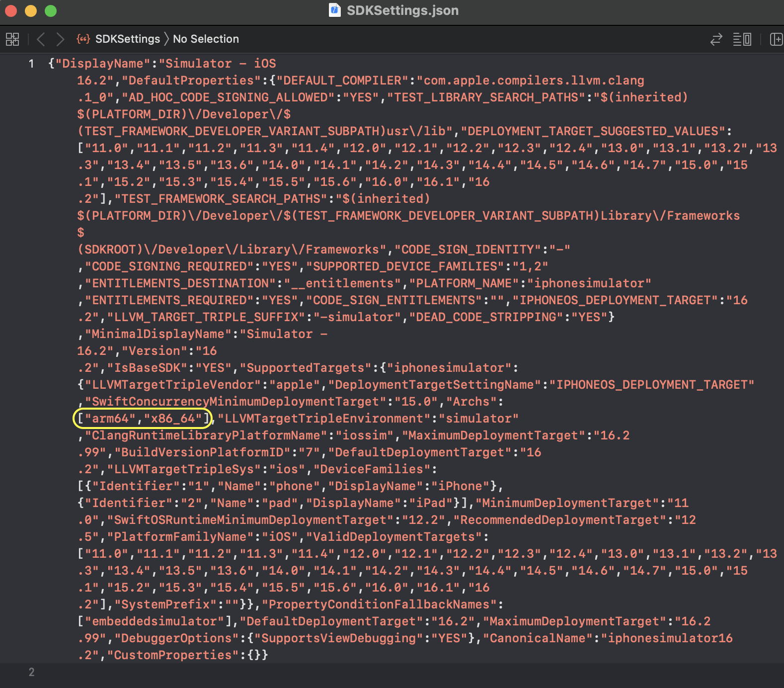Click "ValidDeploymentTargets" key
The image size is (784, 688).
click(x=394, y=537)
